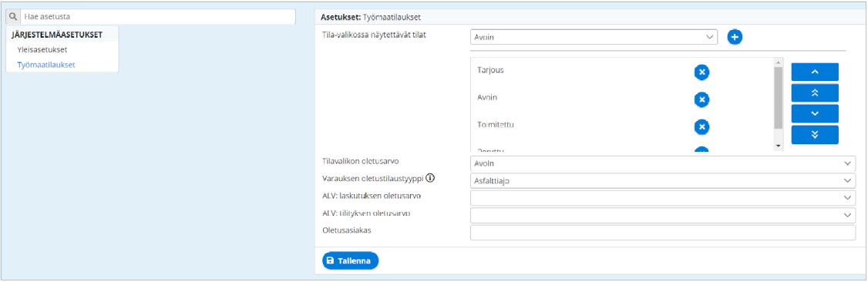Move selected status down one step
This screenshot has height=282, width=868.
tap(815, 113)
